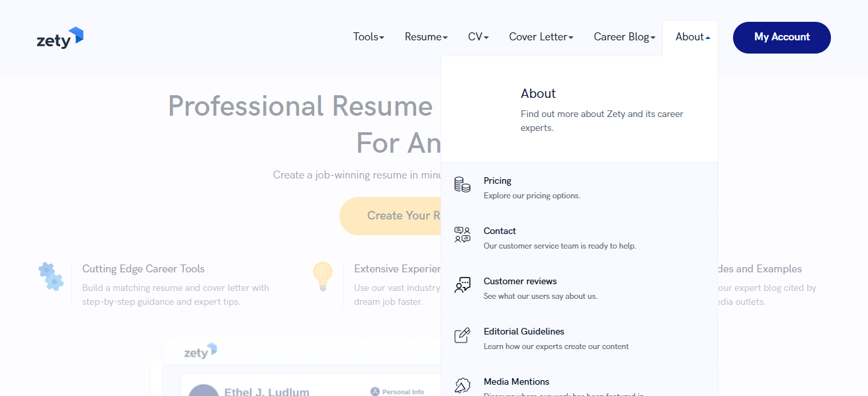
Task: Click the 'Ethel J. Ludlum' name in the preview
Action: (267, 391)
